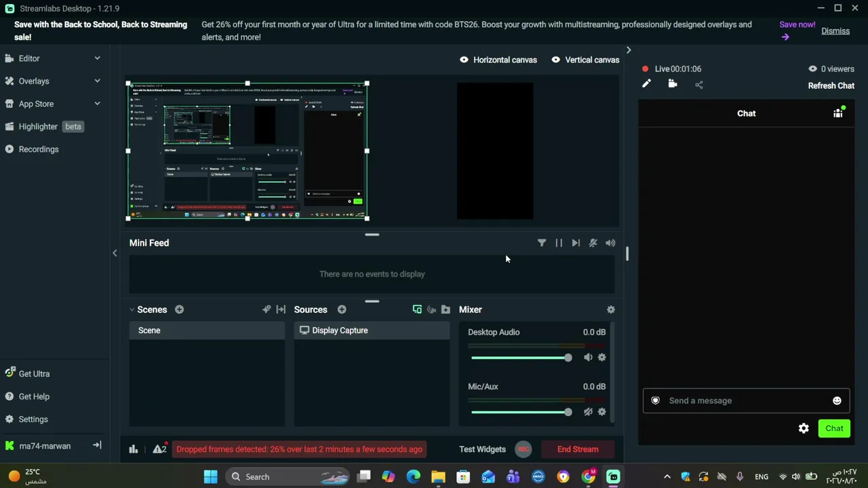
Task: Open the Windows Start menu
Action: pyautogui.click(x=210, y=476)
